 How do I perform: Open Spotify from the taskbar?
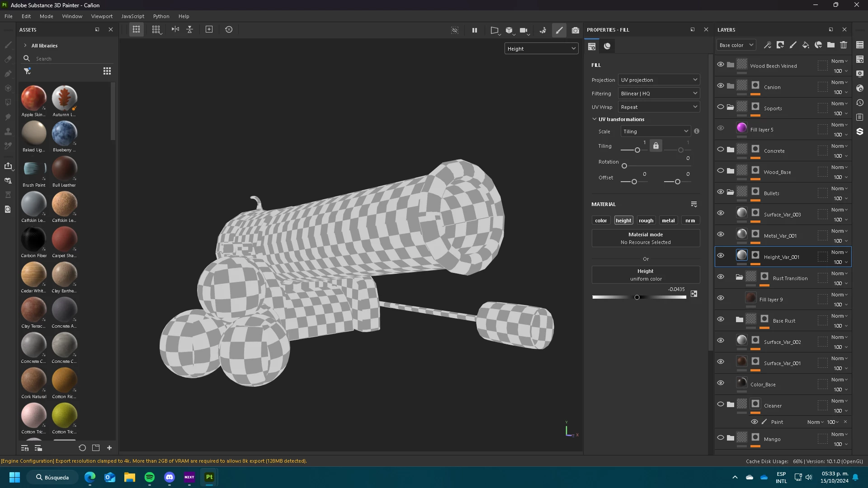tap(150, 477)
